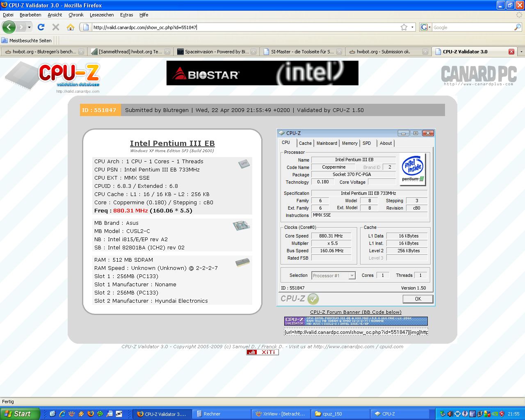The height and width of the screenshot is (420, 525).
Task: Click the CPU chip icon beside CPU Arch
Action: point(244,164)
